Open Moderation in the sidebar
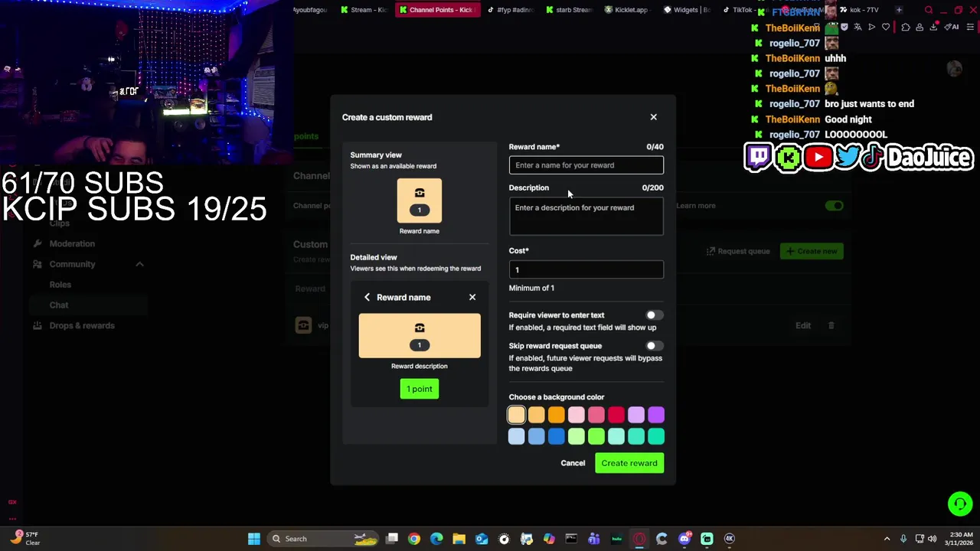Screen dimensions: 980x551 pos(72,243)
